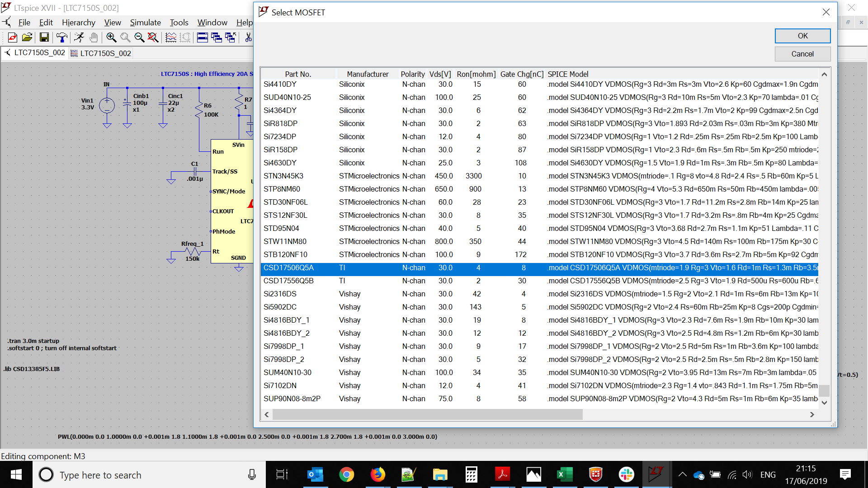This screenshot has height=488, width=868.
Task: Click Cancel in Select MOSFET dialog
Action: pyautogui.click(x=802, y=54)
